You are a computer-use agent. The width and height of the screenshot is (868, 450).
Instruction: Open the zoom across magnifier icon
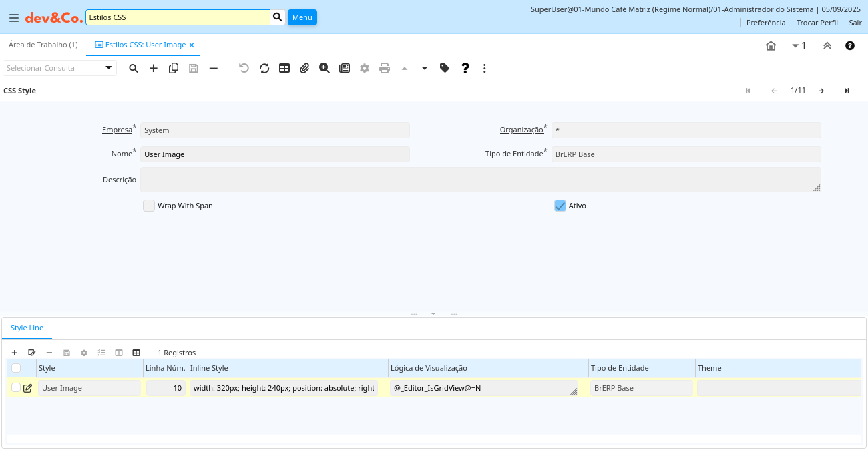pos(324,68)
